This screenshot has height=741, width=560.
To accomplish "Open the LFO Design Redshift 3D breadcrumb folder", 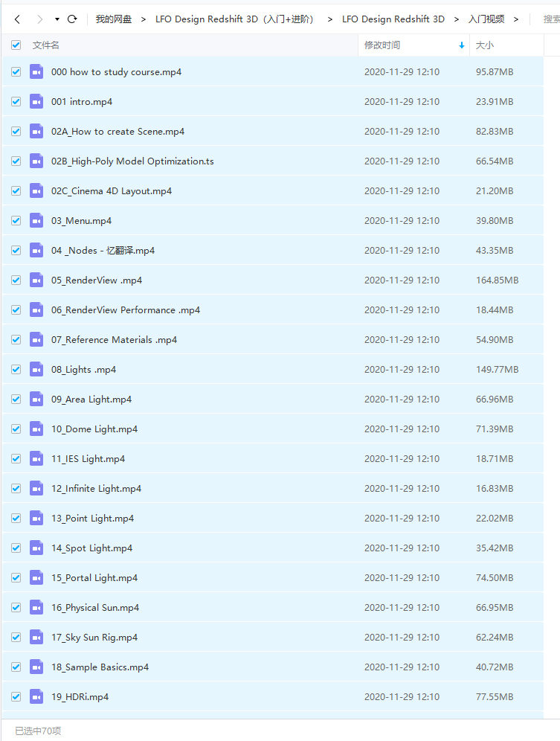I will coord(393,19).
